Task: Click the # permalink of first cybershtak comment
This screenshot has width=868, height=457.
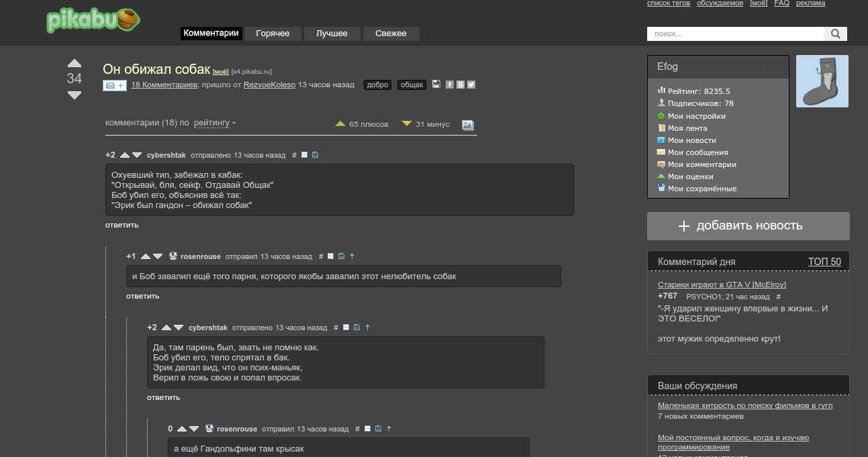Action: [294, 155]
